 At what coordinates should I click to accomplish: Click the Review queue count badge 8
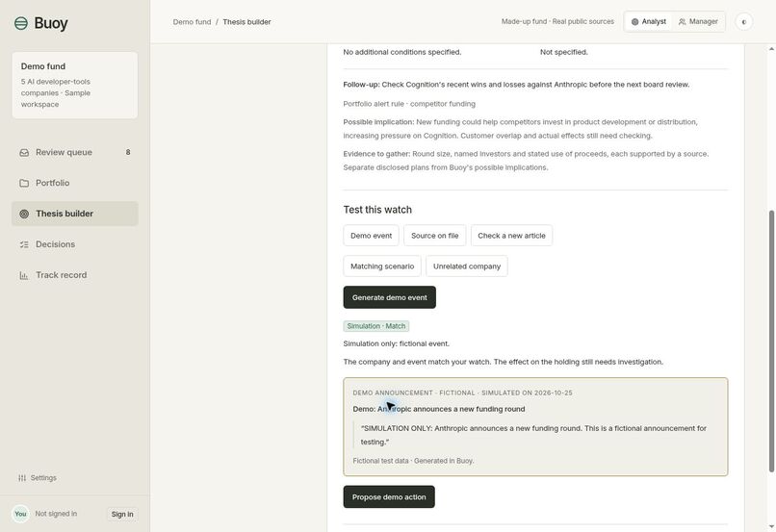pos(128,152)
